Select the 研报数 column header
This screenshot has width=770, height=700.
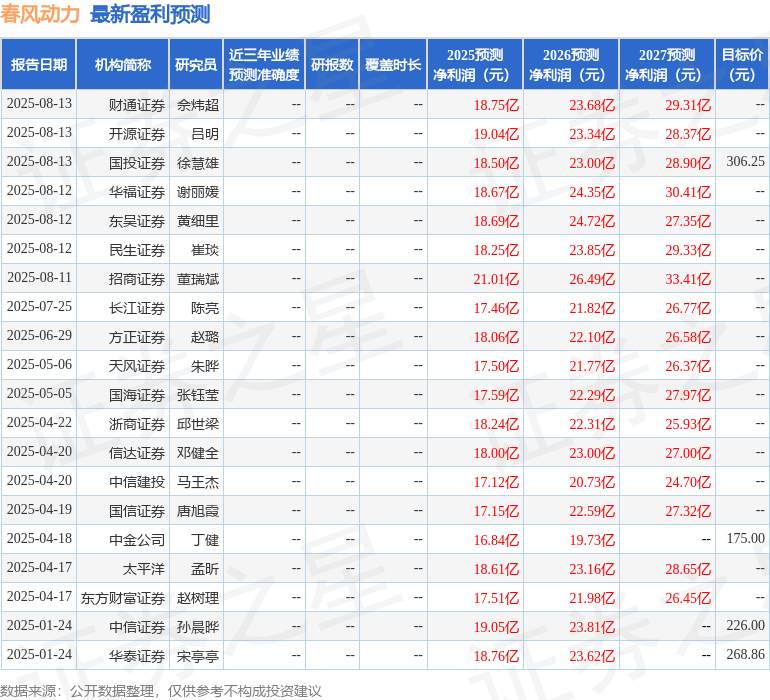click(x=332, y=65)
